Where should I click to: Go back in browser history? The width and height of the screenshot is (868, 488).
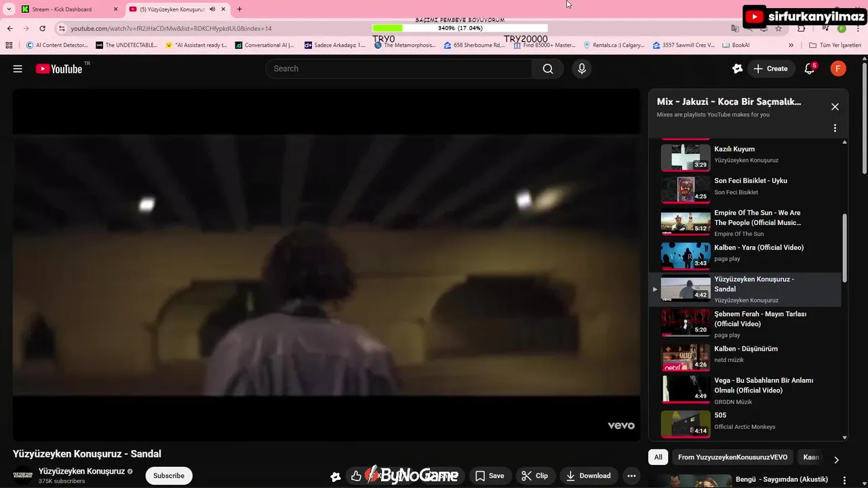(9, 28)
